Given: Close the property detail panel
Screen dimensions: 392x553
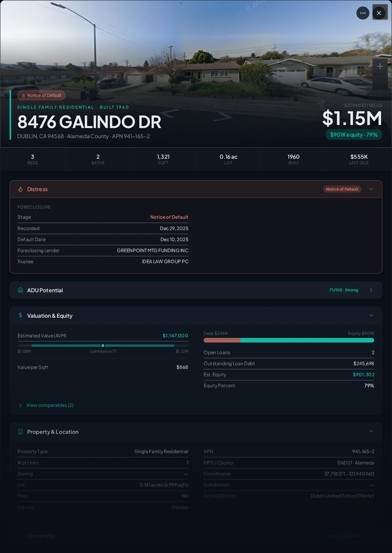Looking at the screenshot, I should [379, 13].
